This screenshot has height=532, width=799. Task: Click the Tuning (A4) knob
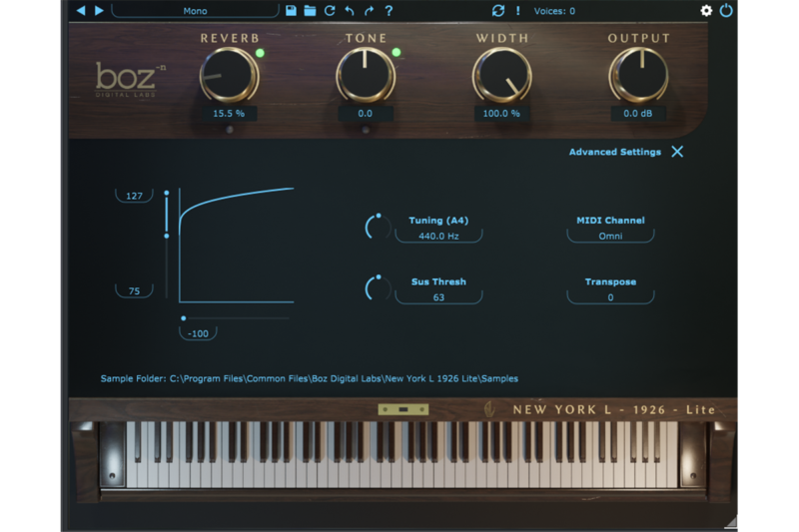[x=379, y=227]
